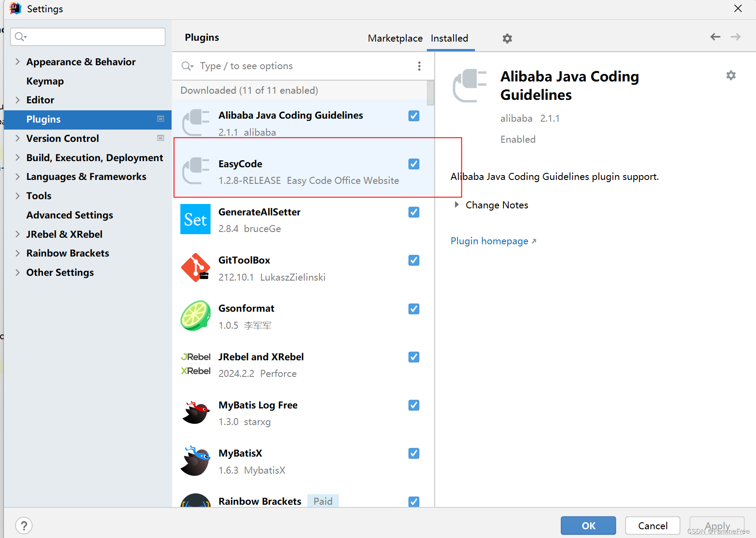Click the back navigation arrow

715,37
